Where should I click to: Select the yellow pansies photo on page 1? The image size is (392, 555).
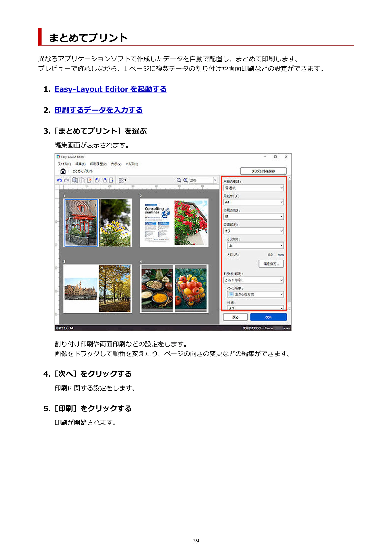pos(115,223)
